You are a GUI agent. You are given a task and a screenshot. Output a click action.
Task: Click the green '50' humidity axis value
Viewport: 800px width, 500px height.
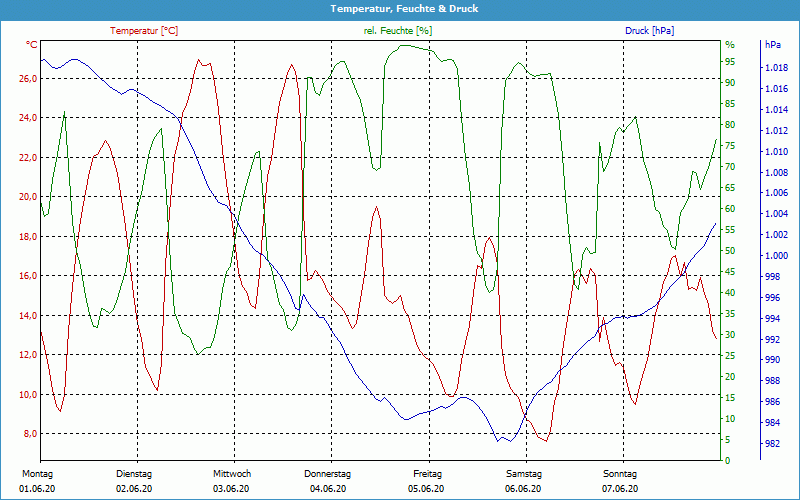730,251
